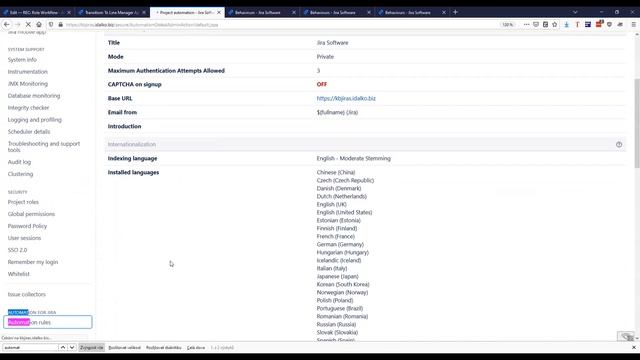Select the Project automation tab
The width and height of the screenshot is (640, 360).
(x=187, y=12)
